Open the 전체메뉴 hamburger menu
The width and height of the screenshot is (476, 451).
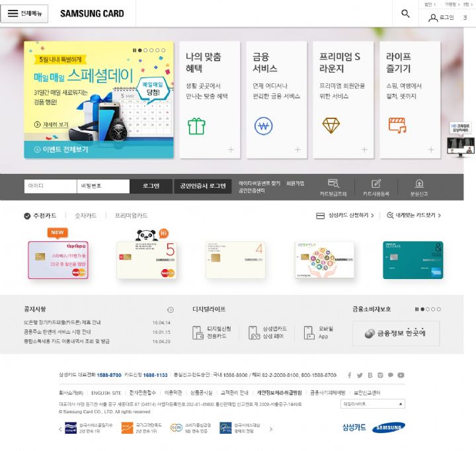(24, 14)
